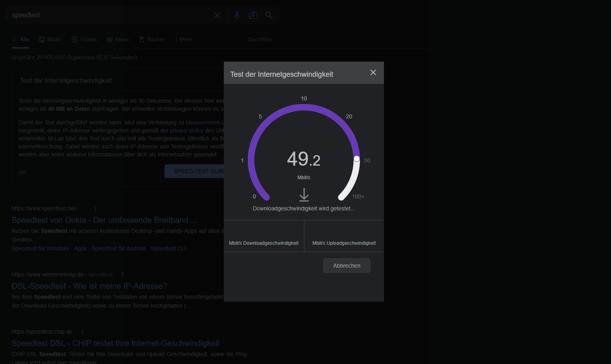
Task: Switch to the News tab
Action: 118,39
